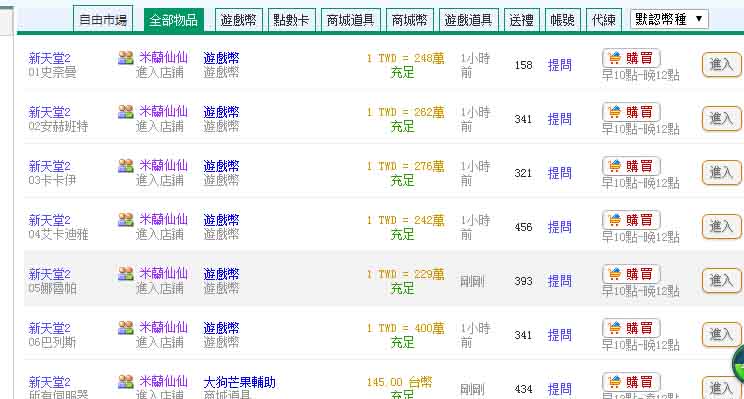This screenshot has height=399, width=744.
Task: Click 進入 button in 05娜露帕 row
Action: (x=721, y=280)
